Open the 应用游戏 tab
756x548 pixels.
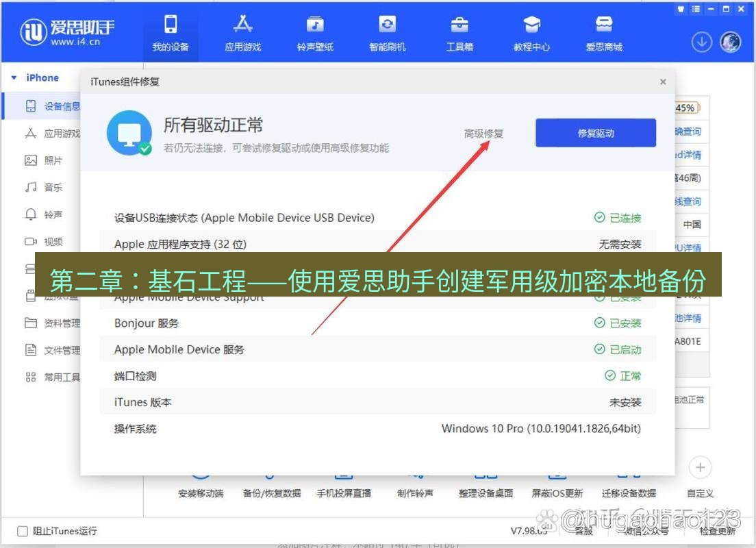(242, 33)
